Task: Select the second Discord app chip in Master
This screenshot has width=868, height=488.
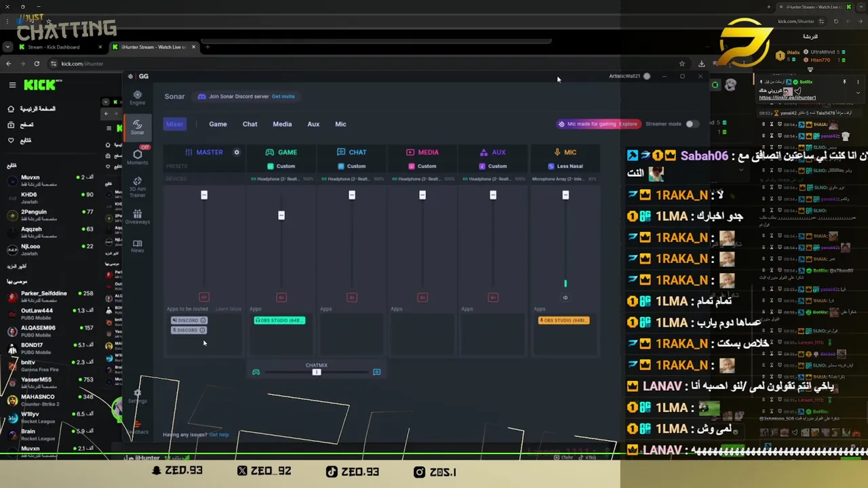Action: [189, 330]
